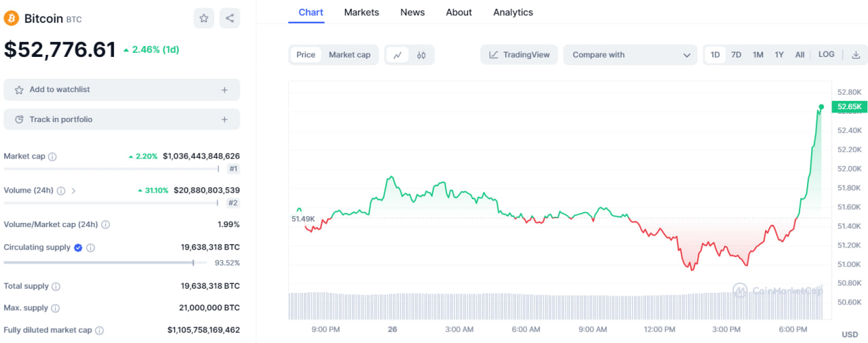
Task: Open TradingView chart mode
Action: tap(519, 55)
